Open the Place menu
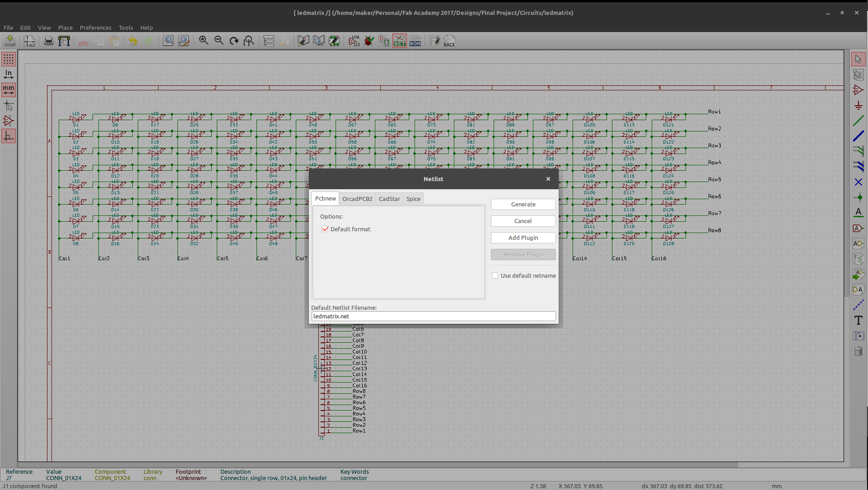The image size is (868, 490). coord(65,28)
